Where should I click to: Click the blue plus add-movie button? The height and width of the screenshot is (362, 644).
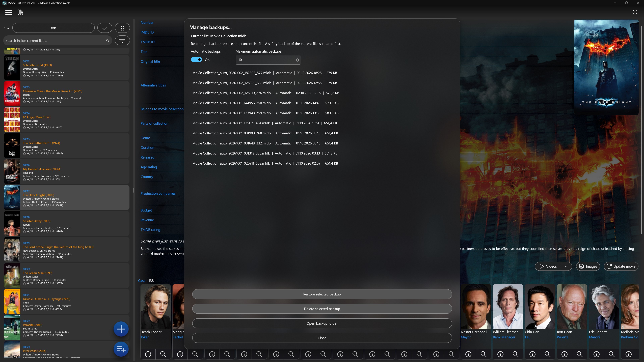point(121,329)
